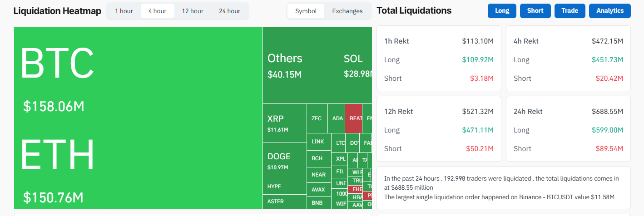Click the BTC $158.06M heatmap tile
Viewport: 644px width, 216px height.
138,74
